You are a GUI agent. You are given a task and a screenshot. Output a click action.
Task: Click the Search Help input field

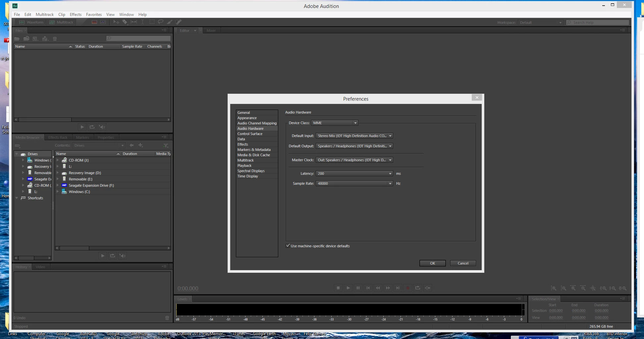[598, 23]
